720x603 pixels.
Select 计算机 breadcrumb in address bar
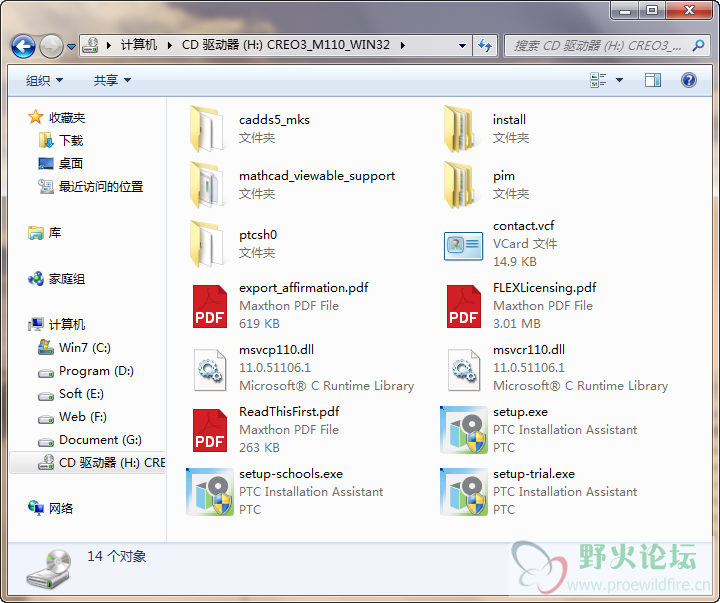click(139, 45)
